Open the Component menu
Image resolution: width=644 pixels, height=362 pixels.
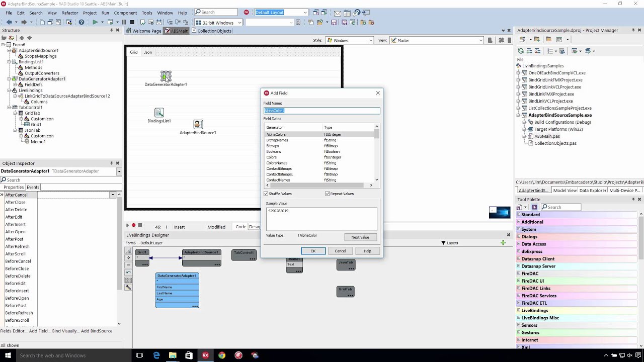tap(125, 13)
